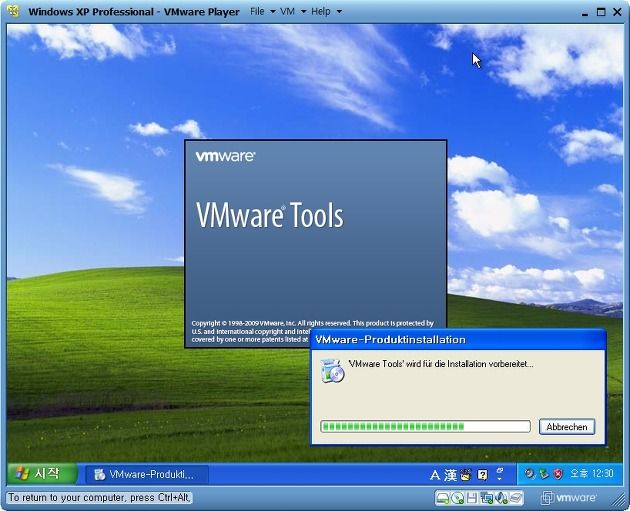Click the IME pad tool icon in the language bar

click(465, 475)
